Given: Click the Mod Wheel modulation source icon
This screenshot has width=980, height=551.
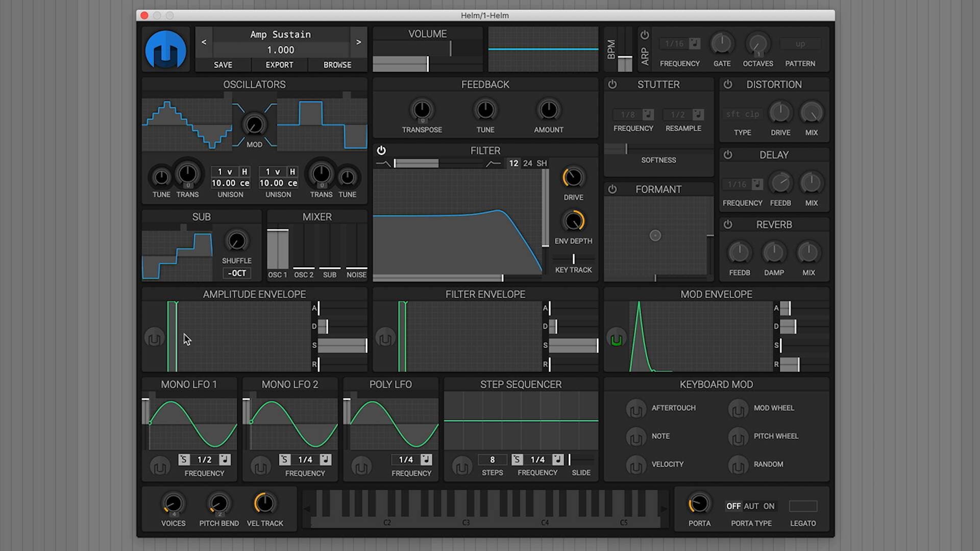Looking at the screenshot, I should [x=738, y=409].
